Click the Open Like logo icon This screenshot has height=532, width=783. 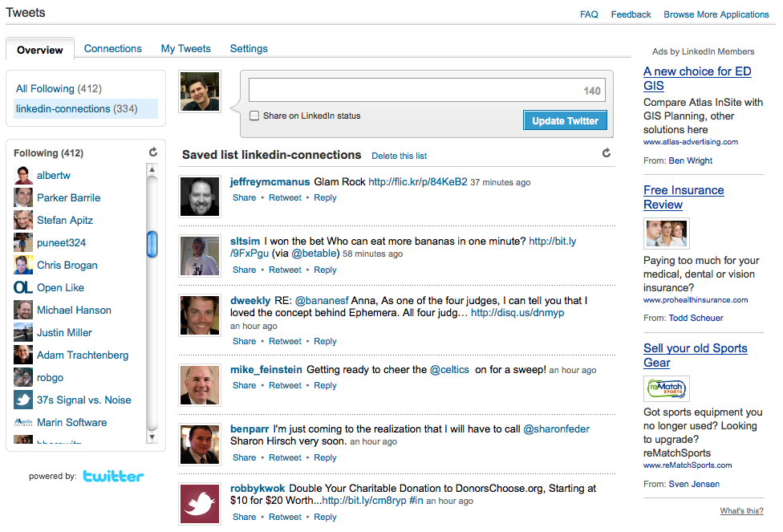point(23,287)
